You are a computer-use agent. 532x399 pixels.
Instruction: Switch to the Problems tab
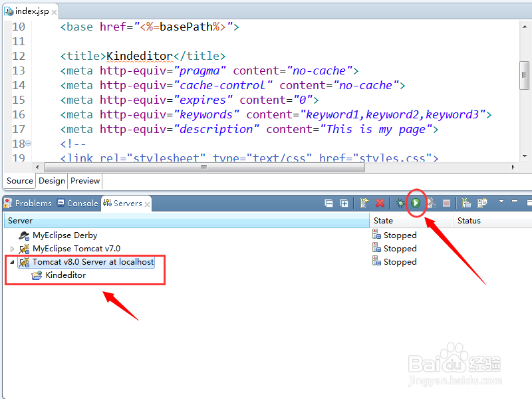coord(28,203)
